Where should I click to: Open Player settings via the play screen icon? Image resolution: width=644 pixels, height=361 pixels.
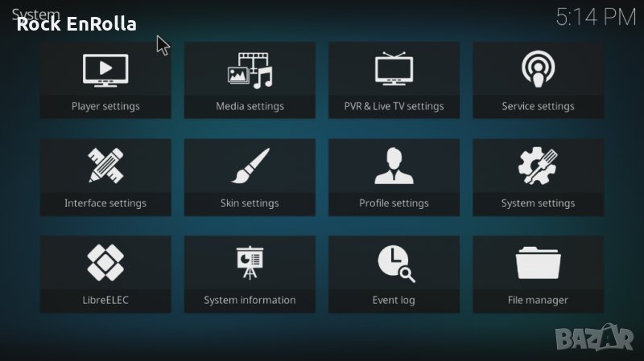pos(105,70)
